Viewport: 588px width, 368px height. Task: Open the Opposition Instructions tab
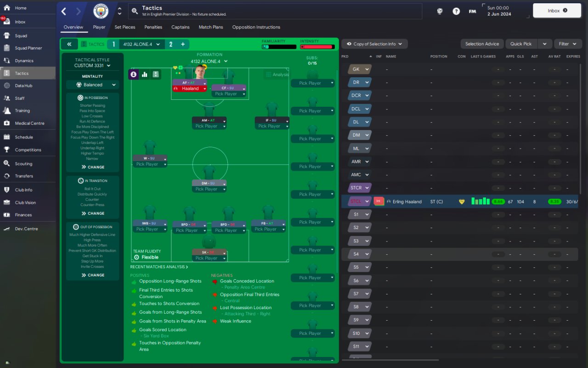[x=256, y=27]
